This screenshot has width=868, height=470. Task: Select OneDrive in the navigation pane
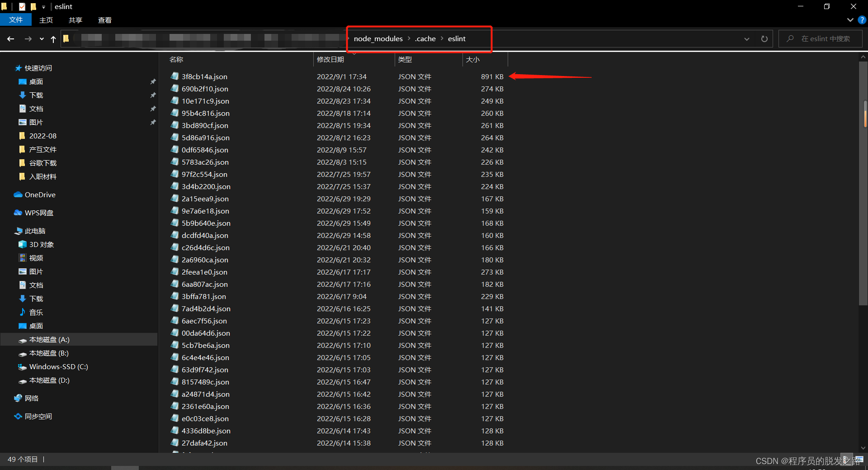40,195
